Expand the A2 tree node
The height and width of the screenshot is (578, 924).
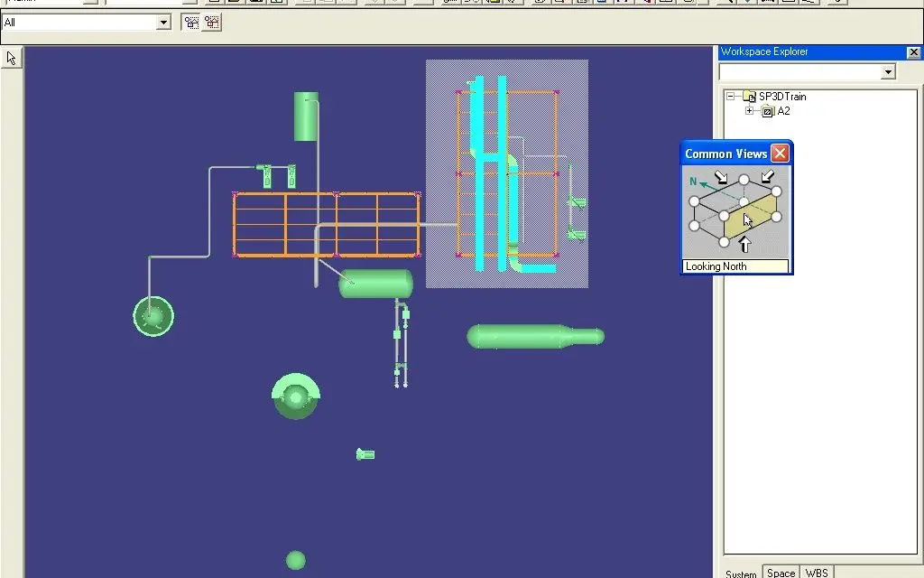749,111
